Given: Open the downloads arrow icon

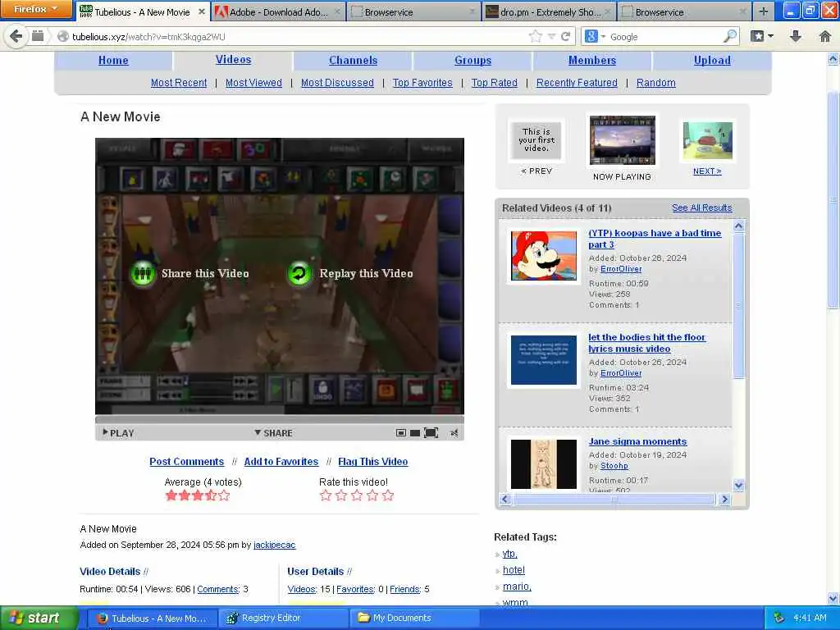Looking at the screenshot, I should point(796,36).
